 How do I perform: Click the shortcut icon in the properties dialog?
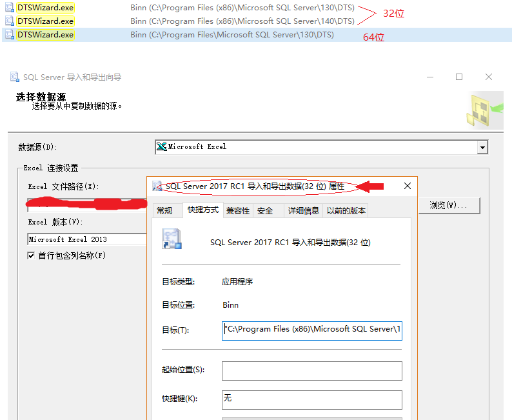tap(172, 239)
